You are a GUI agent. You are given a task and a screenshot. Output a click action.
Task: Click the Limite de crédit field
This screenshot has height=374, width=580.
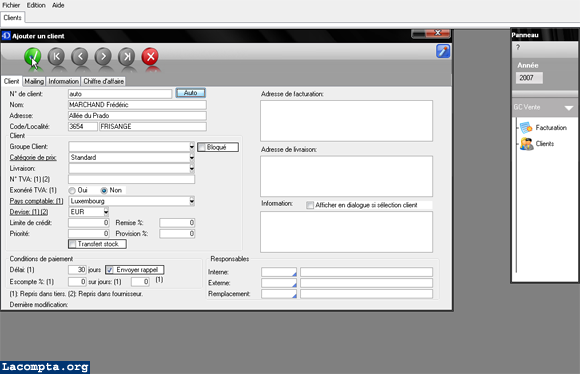89,223
